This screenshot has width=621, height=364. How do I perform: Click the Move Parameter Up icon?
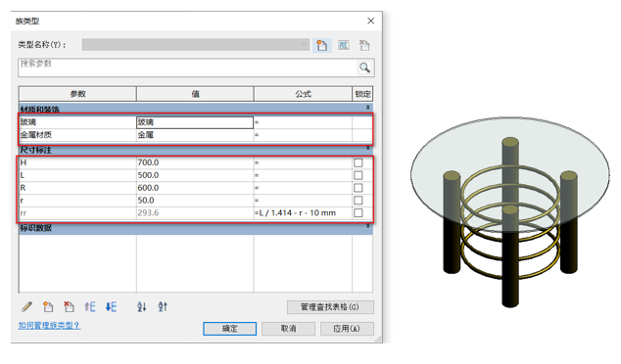[90, 306]
